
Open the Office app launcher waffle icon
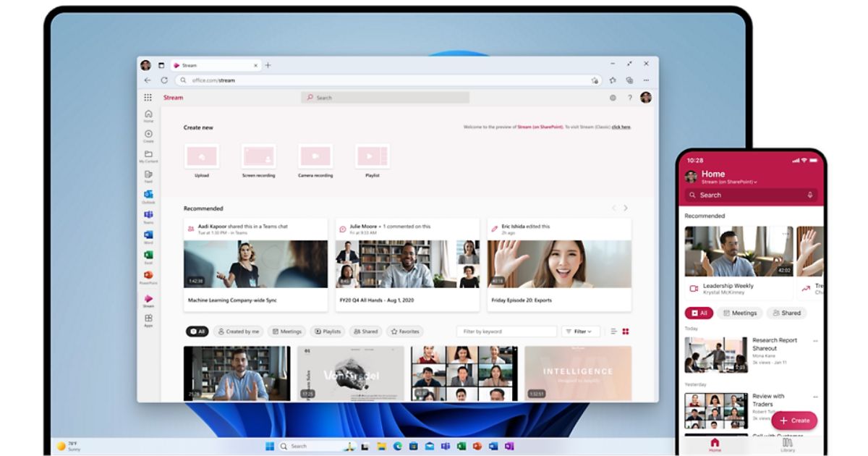(x=148, y=98)
